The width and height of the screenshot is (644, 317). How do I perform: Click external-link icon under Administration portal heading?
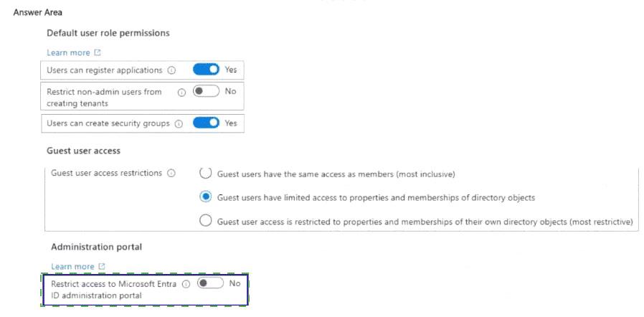tap(102, 267)
